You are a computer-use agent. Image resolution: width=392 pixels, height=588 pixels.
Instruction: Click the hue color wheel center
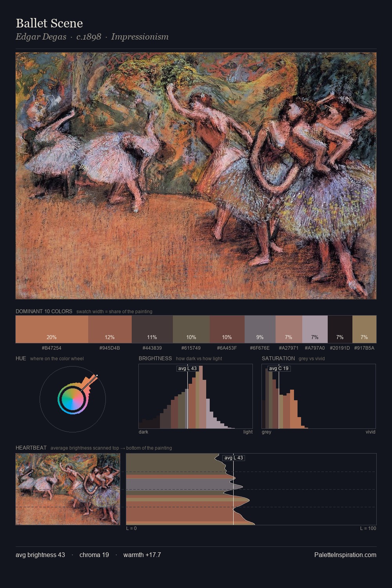73,399
